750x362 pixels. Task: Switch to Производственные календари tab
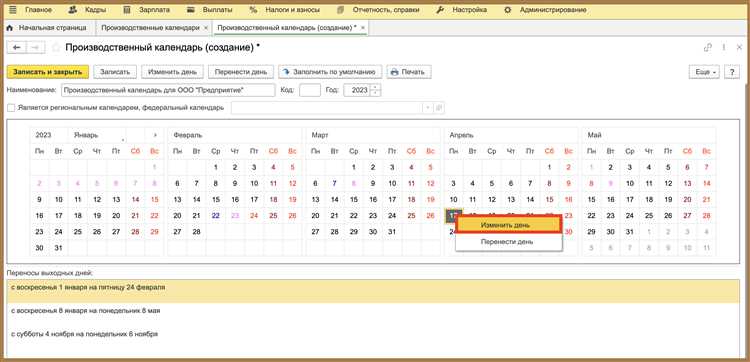[150, 28]
